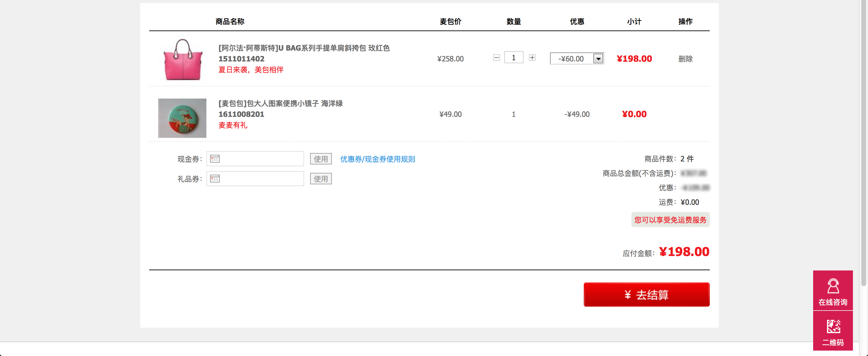Click the plus quantity button for the pink bag
This screenshot has width=868, height=356.
pos(532,58)
